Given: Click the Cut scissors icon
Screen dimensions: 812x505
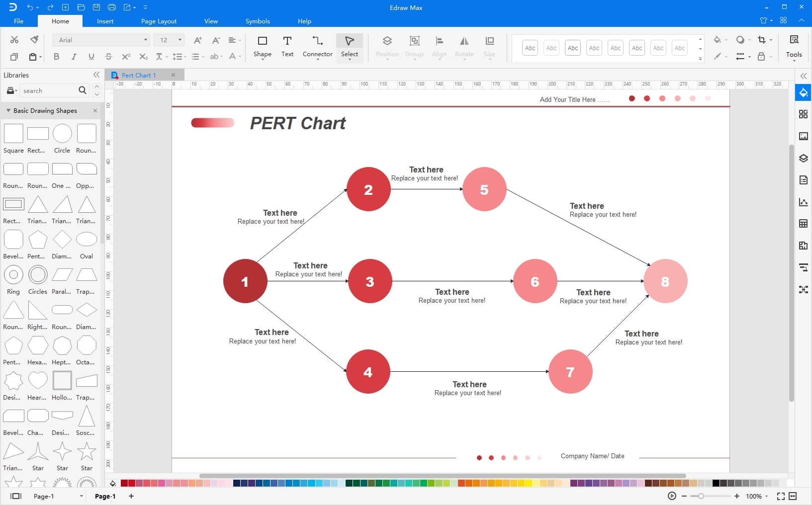Looking at the screenshot, I should click(14, 40).
